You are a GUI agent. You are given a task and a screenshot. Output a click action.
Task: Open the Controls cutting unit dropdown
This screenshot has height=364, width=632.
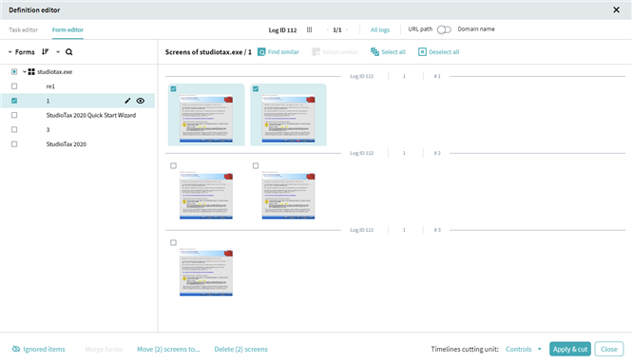click(x=524, y=349)
